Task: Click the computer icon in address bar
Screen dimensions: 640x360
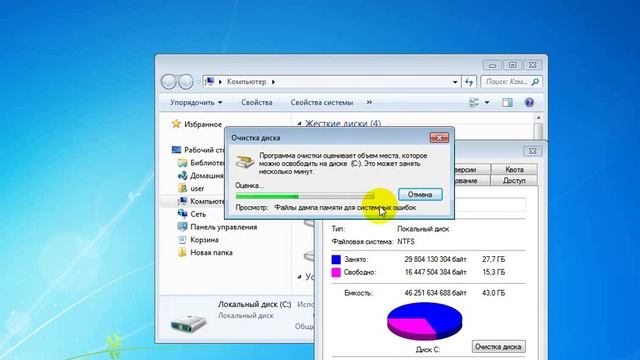Action: (209, 81)
